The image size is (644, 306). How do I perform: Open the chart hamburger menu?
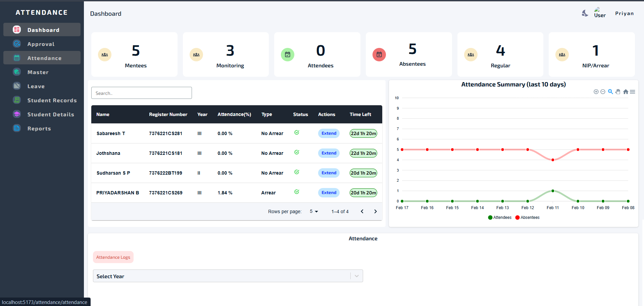(x=633, y=91)
